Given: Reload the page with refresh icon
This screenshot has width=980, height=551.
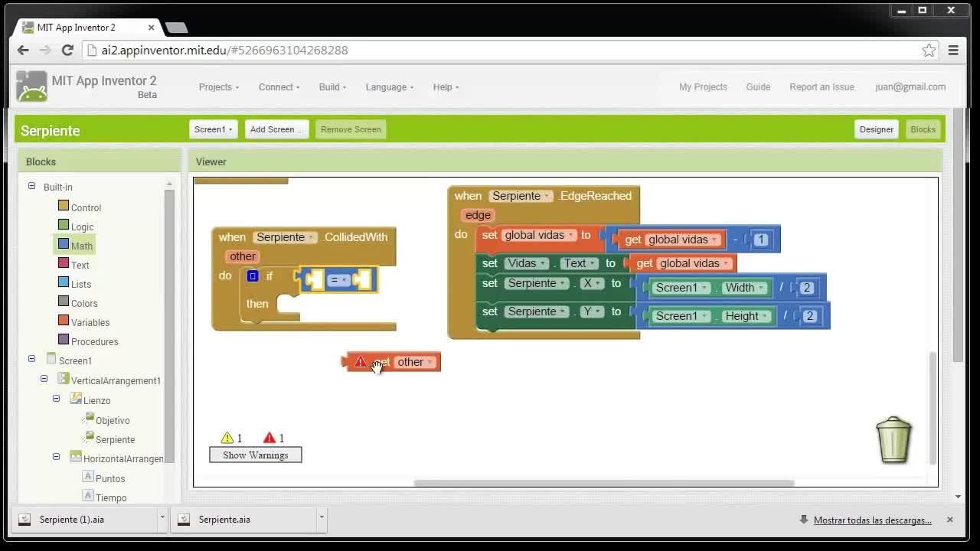Looking at the screenshot, I should click(67, 50).
